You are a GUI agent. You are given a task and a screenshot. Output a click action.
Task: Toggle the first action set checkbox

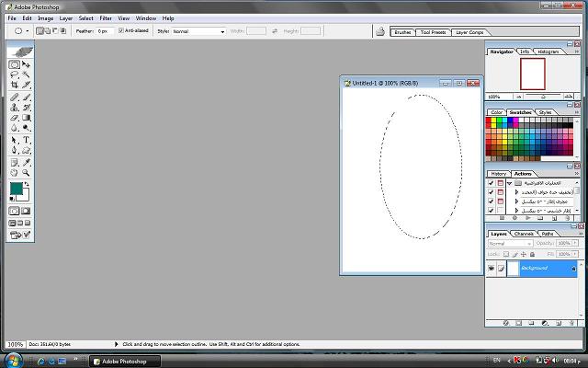[491, 183]
